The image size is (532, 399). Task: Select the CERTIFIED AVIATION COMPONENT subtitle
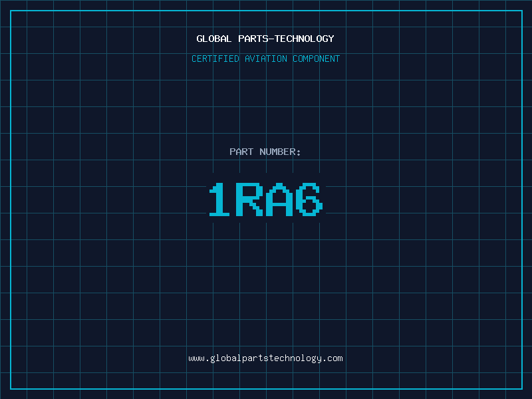pyautogui.click(x=265, y=59)
